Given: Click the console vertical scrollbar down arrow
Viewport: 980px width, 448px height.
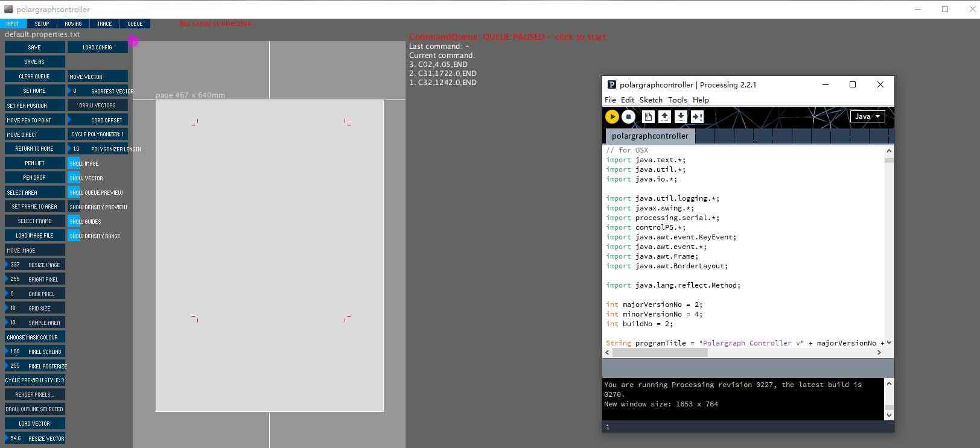Looking at the screenshot, I should click(x=889, y=415).
